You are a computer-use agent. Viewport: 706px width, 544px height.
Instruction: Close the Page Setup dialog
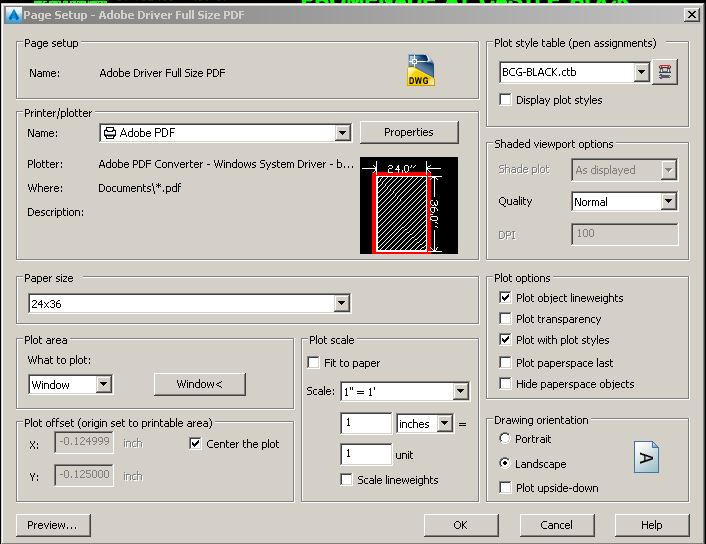point(692,15)
